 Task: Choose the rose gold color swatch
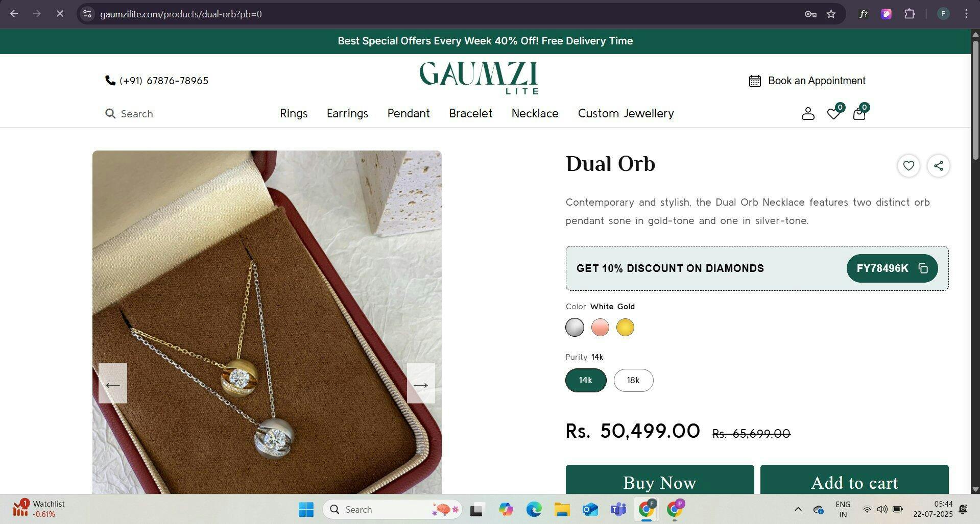pyautogui.click(x=600, y=328)
